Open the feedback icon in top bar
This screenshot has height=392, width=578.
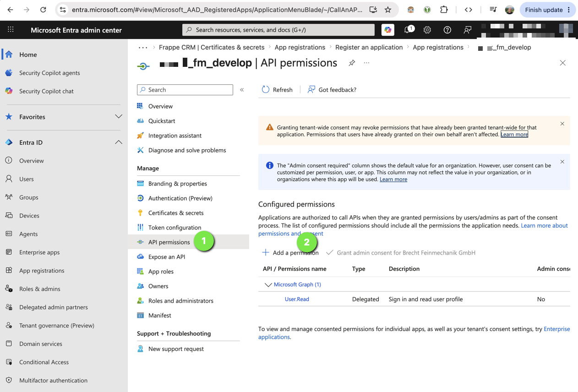(x=468, y=30)
